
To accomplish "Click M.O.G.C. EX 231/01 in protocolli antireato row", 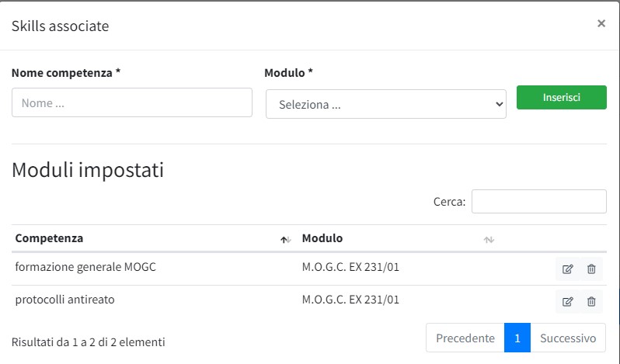I will pyautogui.click(x=355, y=300).
